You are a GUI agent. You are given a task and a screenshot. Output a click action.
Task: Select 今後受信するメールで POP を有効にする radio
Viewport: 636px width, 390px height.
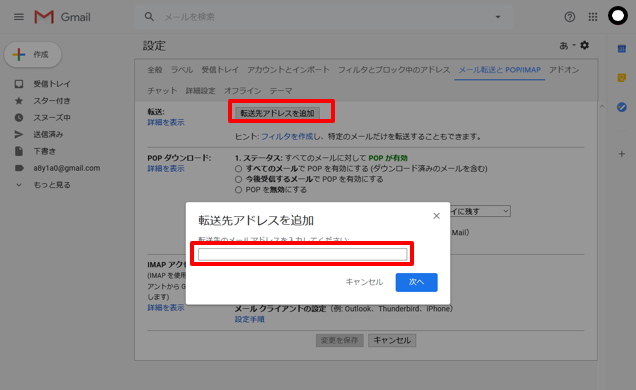(238, 179)
